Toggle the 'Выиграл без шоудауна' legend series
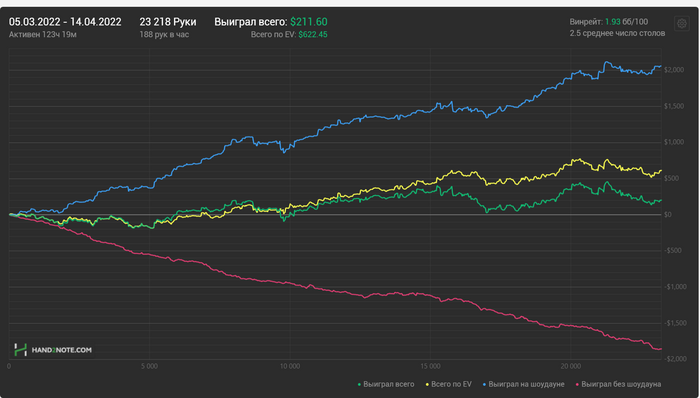This screenshot has height=398, width=700. click(x=618, y=384)
